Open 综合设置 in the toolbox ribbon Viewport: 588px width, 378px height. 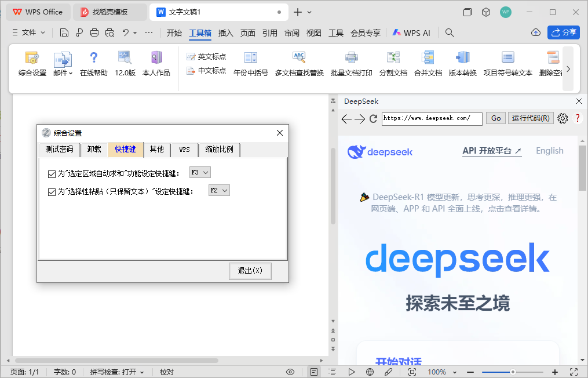click(x=32, y=64)
